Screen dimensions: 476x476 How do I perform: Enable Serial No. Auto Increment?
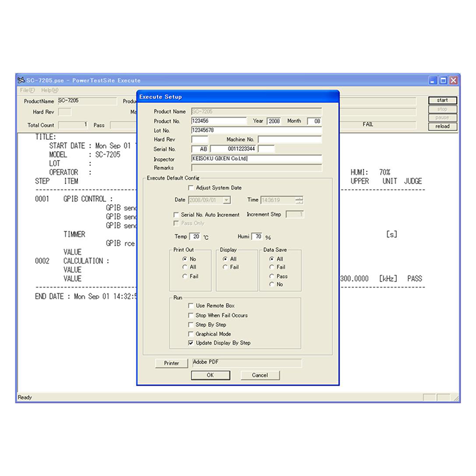(x=176, y=215)
